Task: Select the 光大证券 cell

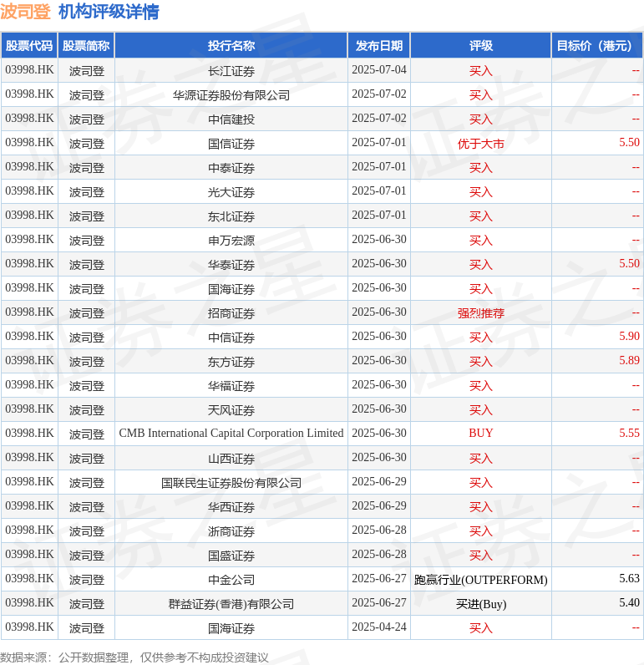Action: tap(231, 191)
